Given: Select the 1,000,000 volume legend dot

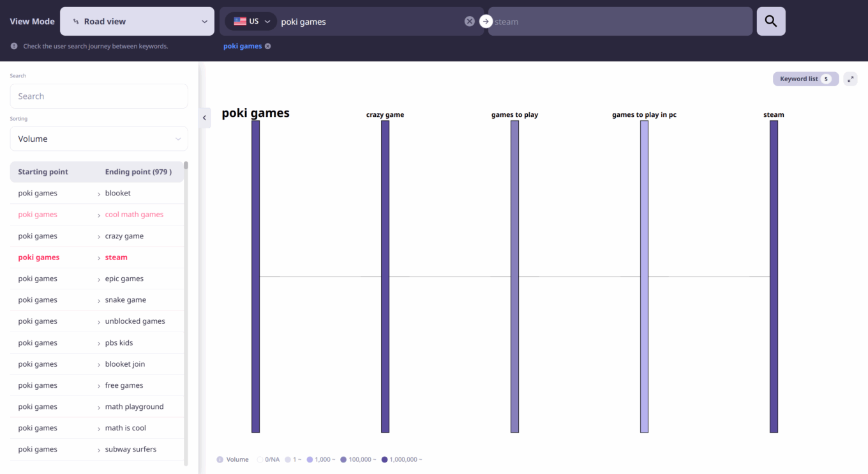Looking at the screenshot, I should 384,459.
